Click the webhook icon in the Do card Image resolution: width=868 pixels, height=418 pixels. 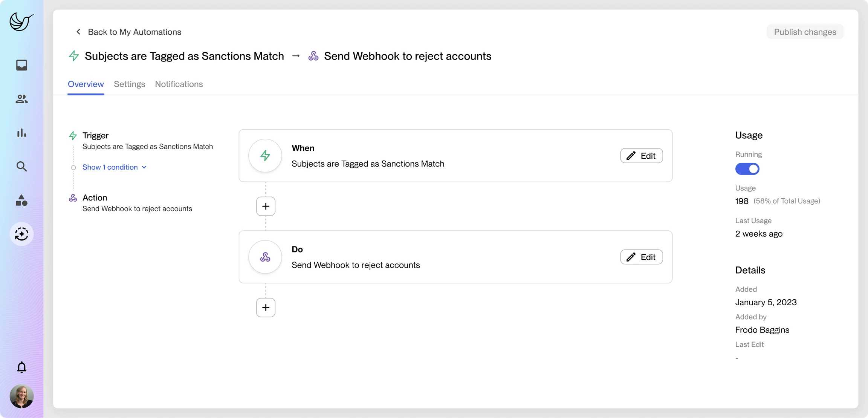pos(265,257)
